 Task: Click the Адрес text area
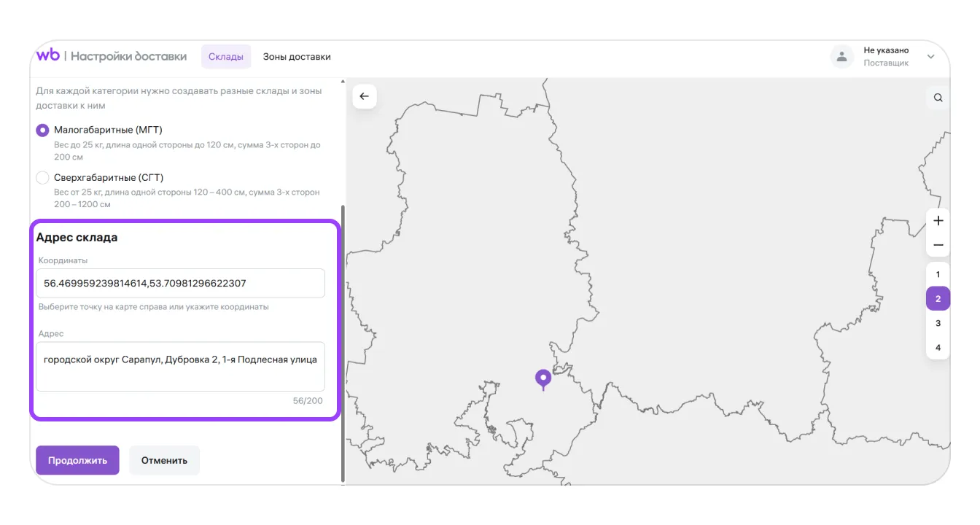tap(180, 367)
